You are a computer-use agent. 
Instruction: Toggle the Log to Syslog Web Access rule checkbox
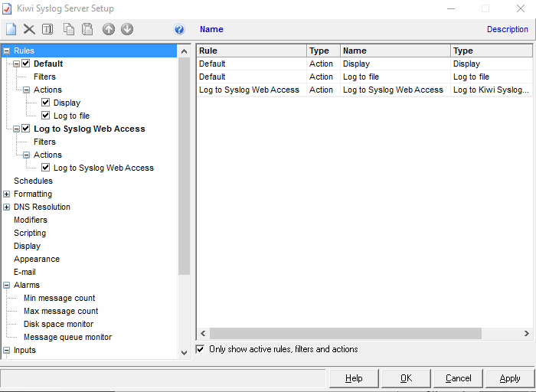25,129
